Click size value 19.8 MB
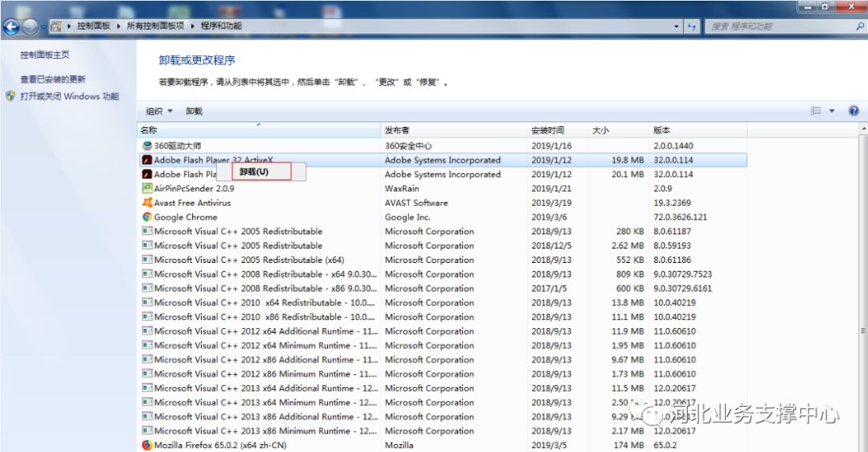The height and width of the screenshot is (452, 868). pyautogui.click(x=628, y=160)
